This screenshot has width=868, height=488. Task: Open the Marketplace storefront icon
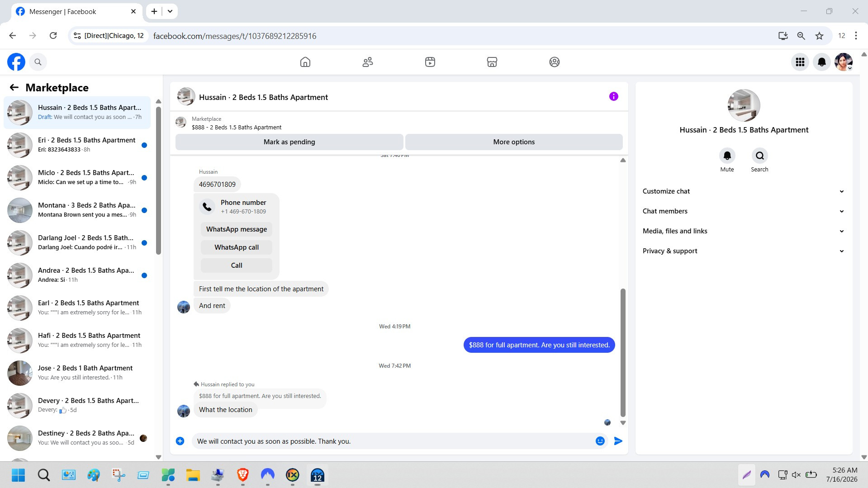pyautogui.click(x=492, y=62)
